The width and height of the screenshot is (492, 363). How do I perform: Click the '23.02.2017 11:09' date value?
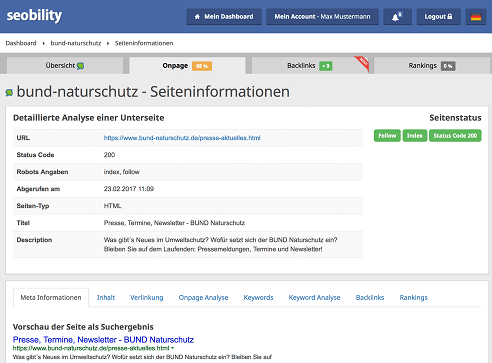tap(129, 189)
